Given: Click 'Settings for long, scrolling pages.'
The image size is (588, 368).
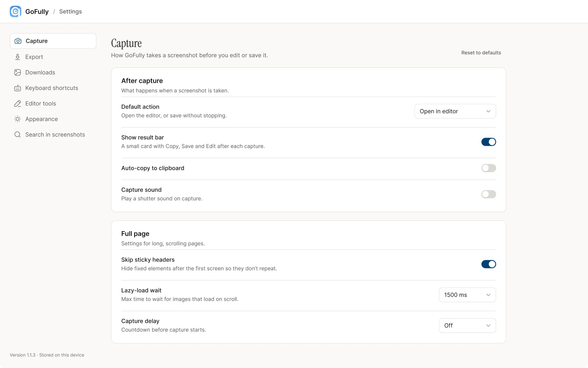Looking at the screenshot, I should point(163,244).
